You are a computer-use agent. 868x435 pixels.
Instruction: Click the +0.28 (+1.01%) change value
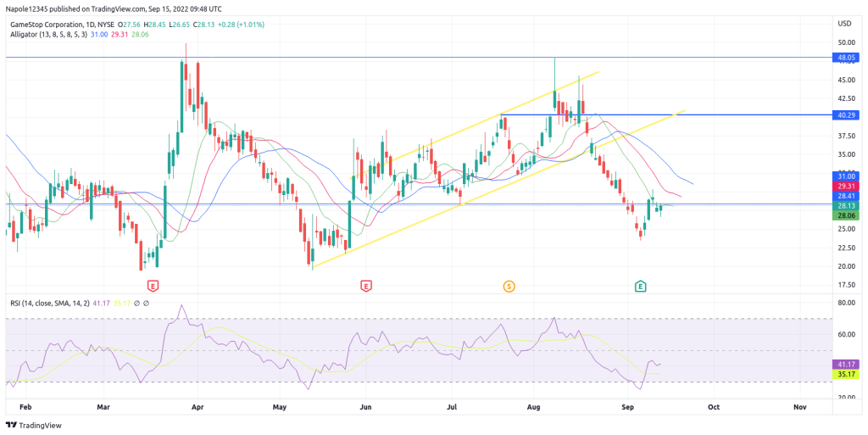(239, 25)
